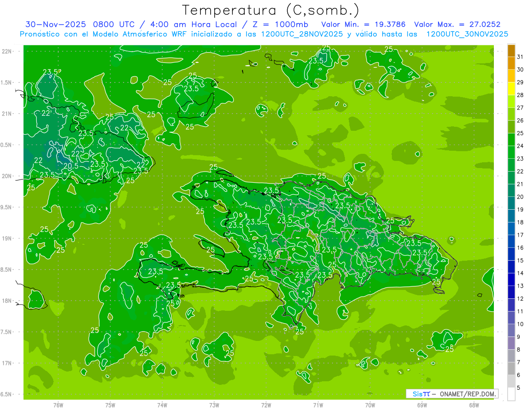Click the "18N" latitude axis label
Screen dimensions: 532x411
click(x=6, y=301)
